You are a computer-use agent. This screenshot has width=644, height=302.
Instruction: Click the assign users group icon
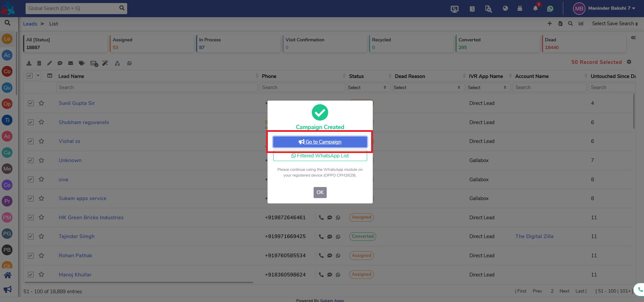[x=117, y=63]
